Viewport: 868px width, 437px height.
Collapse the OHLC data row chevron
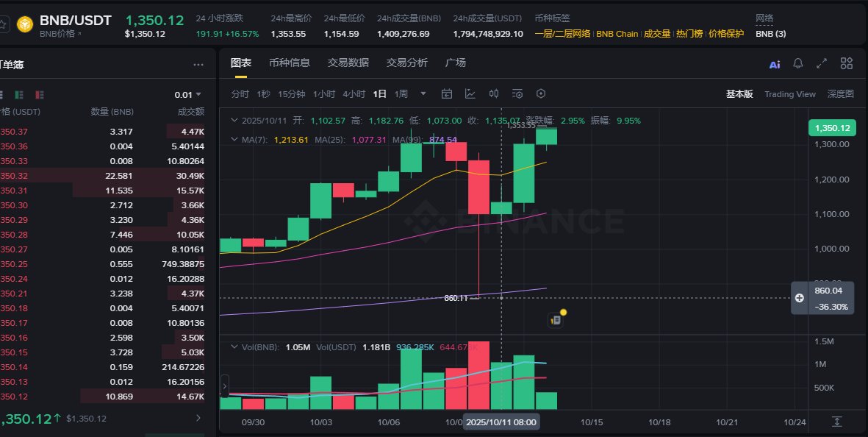click(x=234, y=120)
